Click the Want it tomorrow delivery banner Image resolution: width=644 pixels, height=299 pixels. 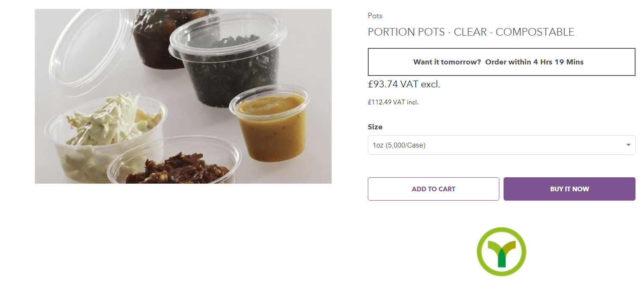[501, 62]
